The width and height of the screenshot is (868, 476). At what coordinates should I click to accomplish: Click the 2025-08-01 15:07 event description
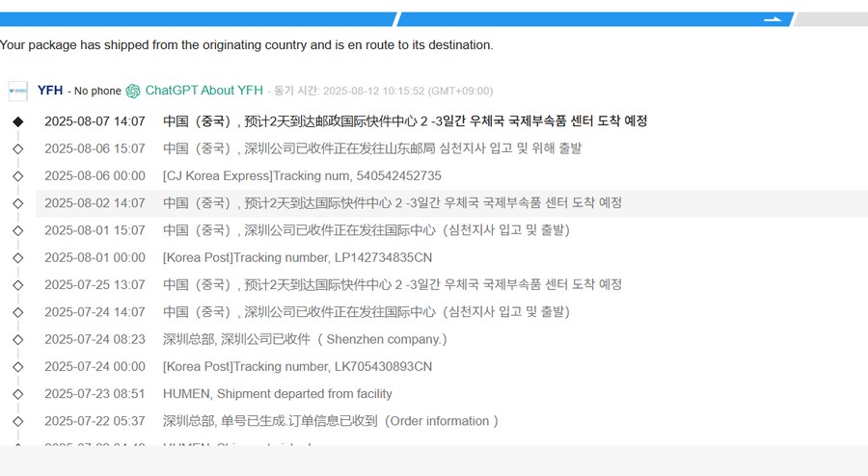click(366, 230)
